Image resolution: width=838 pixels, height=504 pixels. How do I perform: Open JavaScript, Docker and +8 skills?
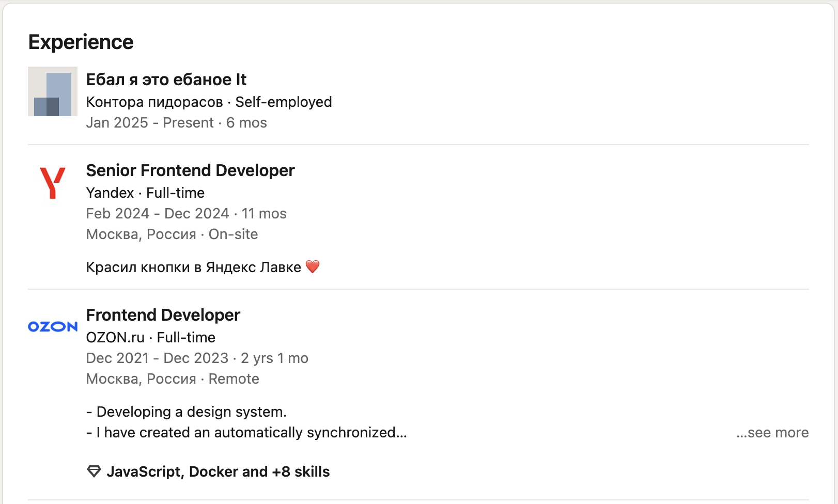(218, 471)
